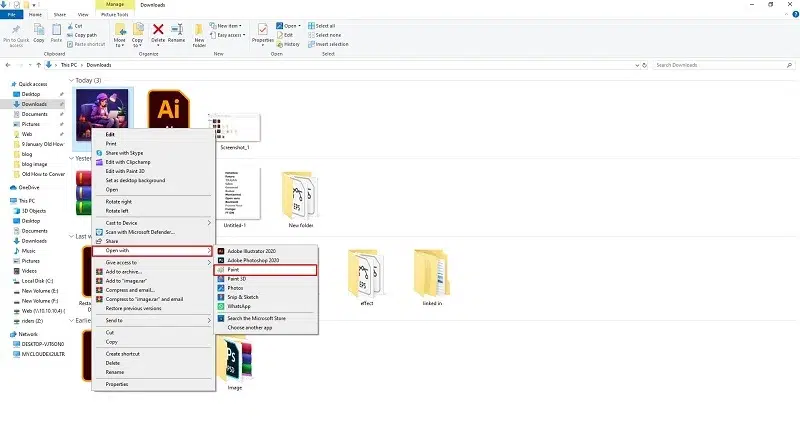Select the Screenshot_1 file
This screenshot has height=421, width=800.
(235, 132)
